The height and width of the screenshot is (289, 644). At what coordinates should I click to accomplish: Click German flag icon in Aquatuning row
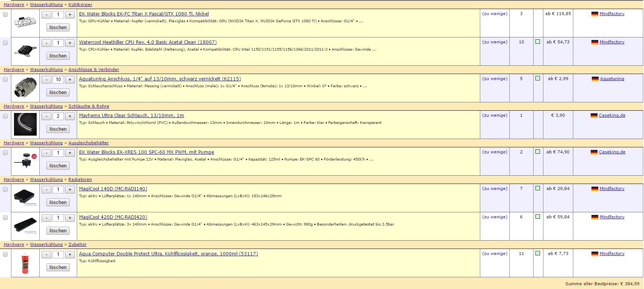[595, 79]
